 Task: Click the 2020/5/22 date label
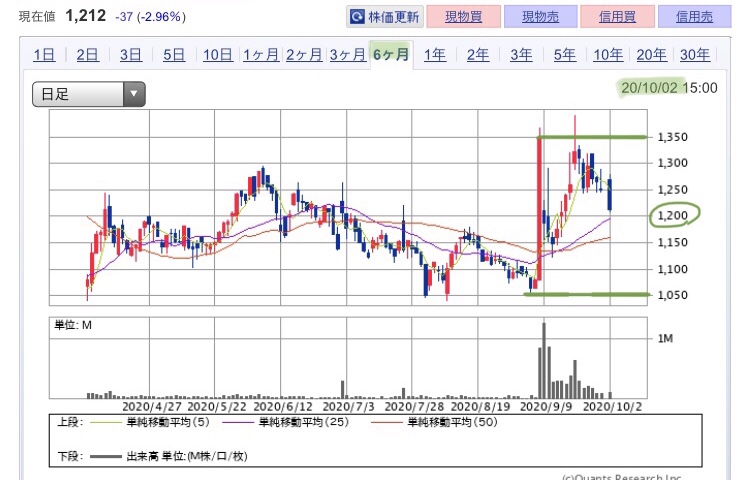(217, 406)
